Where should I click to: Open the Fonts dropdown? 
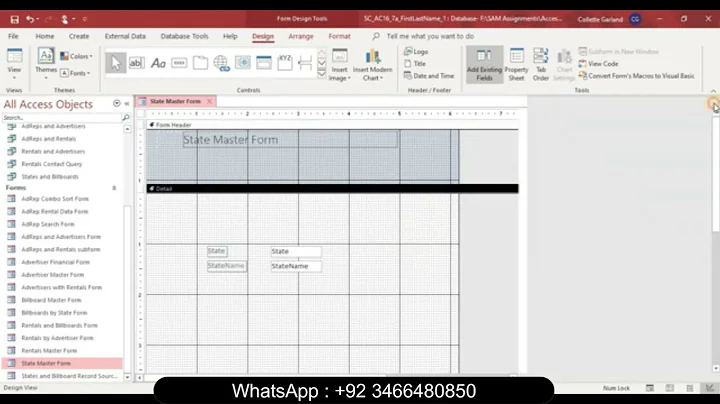point(75,73)
